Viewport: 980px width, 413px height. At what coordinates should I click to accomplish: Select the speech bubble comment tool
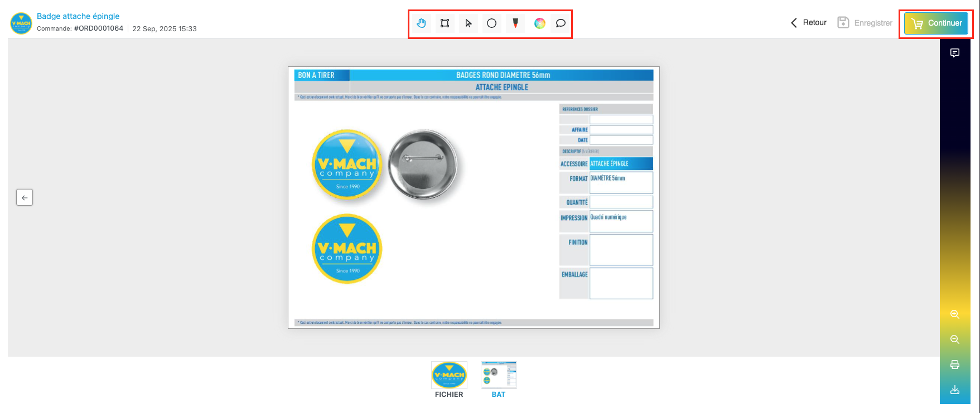(561, 23)
